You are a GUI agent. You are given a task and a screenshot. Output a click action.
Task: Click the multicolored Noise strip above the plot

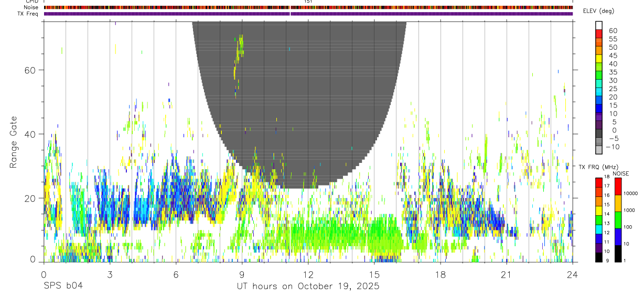click(x=308, y=7)
